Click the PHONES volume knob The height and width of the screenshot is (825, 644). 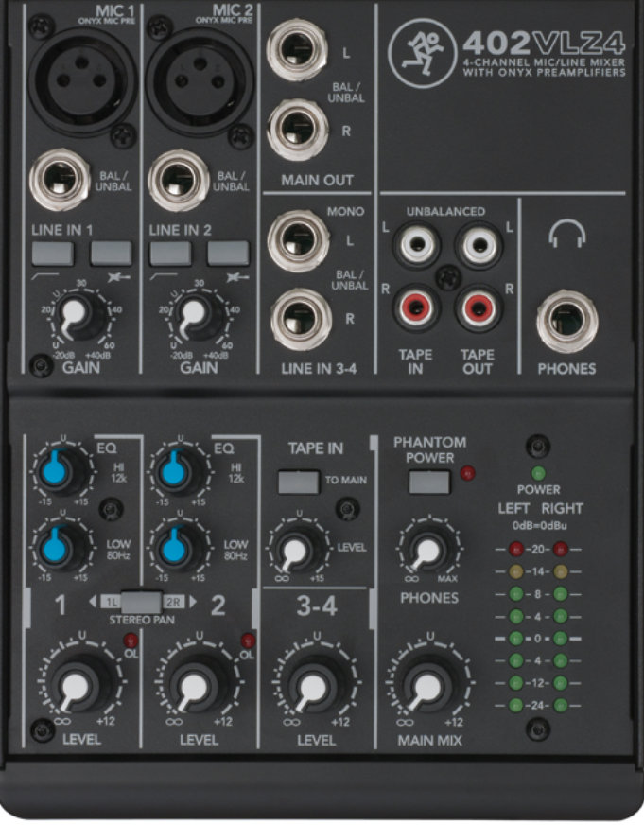tap(429, 549)
